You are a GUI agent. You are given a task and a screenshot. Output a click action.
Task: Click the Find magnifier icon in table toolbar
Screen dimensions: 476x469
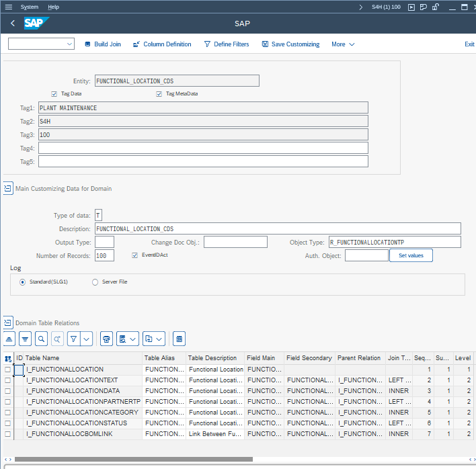[x=42, y=339]
